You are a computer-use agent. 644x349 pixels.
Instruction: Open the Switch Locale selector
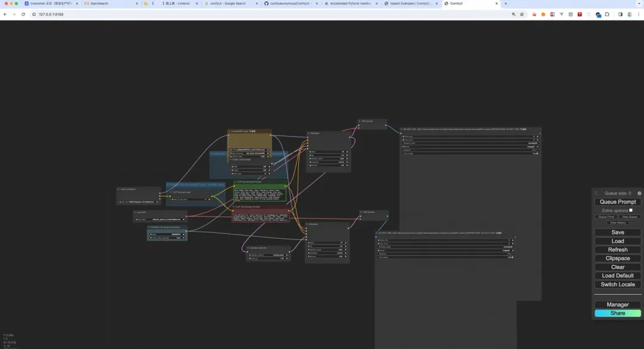(618, 285)
